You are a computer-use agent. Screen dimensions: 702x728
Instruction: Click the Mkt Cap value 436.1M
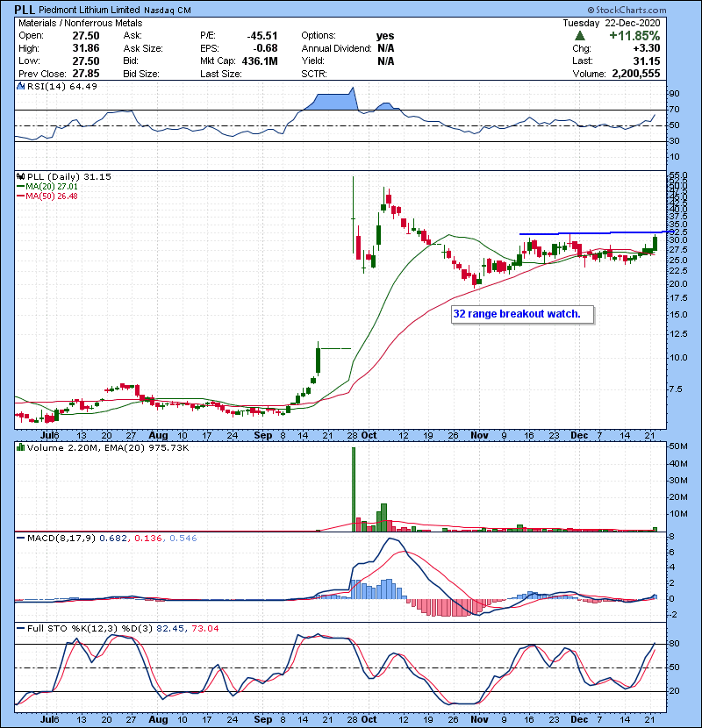tap(260, 61)
